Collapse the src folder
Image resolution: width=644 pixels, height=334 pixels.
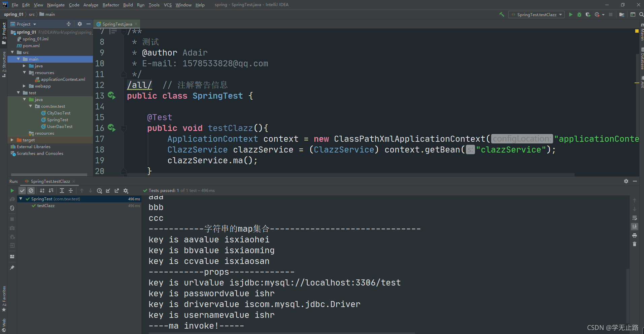12,52
